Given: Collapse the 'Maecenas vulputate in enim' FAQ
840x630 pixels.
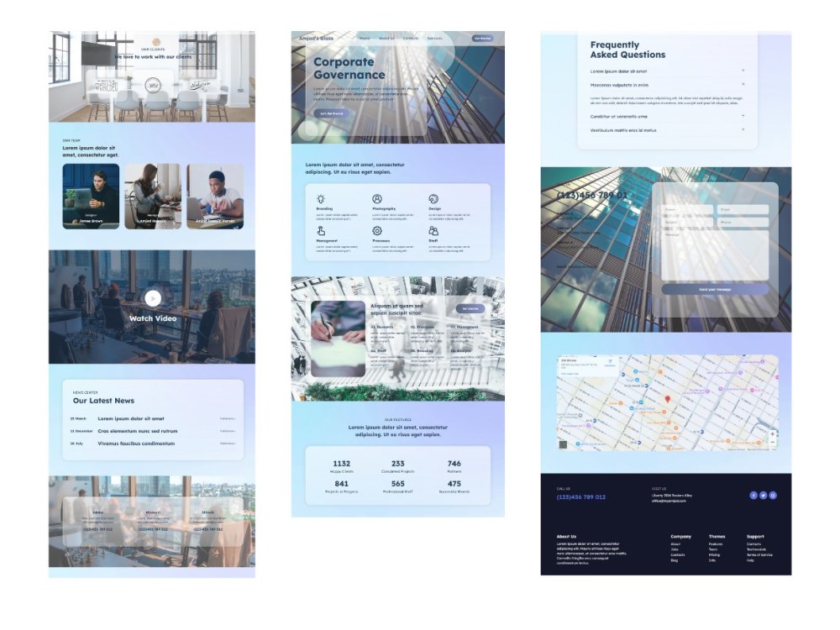Looking at the screenshot, I should point(667,85).
